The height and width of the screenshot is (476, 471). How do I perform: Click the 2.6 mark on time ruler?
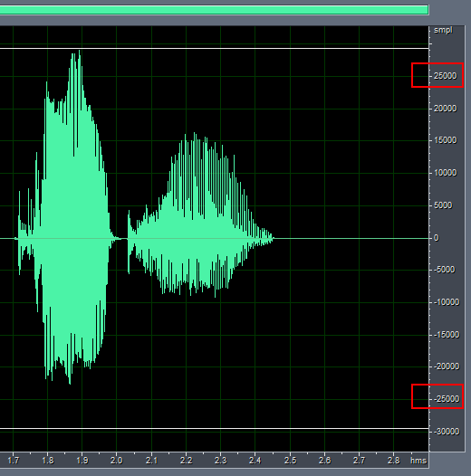click(x=324, y=461)
